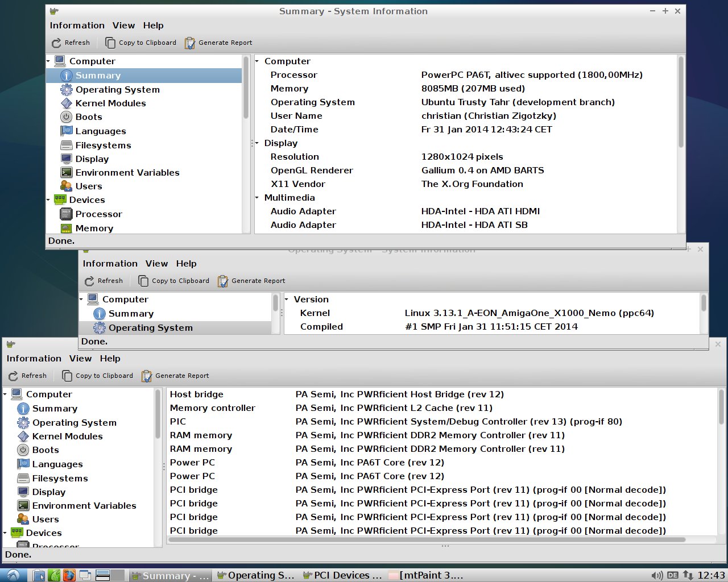The image size is (728, 582).
Task: Select Boots in the bottom window's tree
Action: (x=45, y=450)
